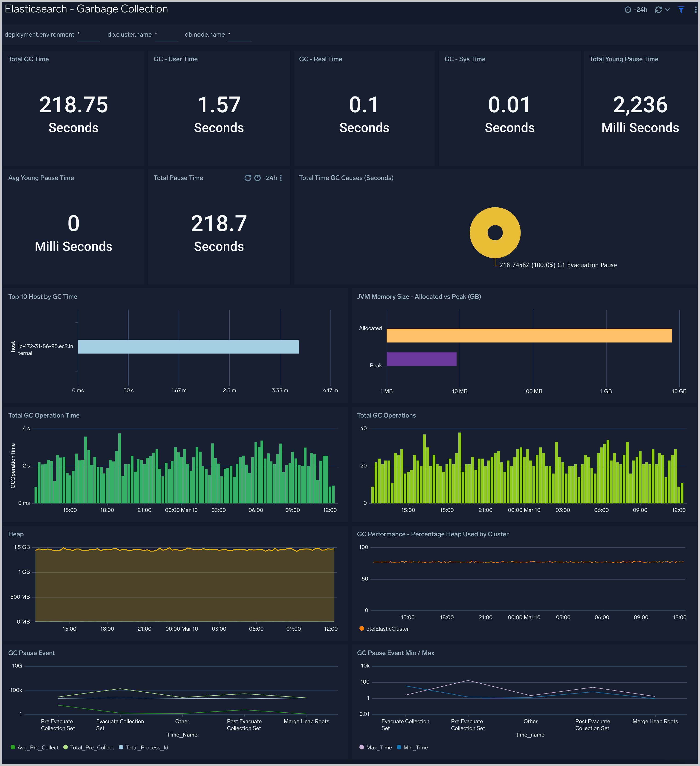Select the GC - User Time value 1.57
This screenshot has width=700, height=766.
coord(219,104)
